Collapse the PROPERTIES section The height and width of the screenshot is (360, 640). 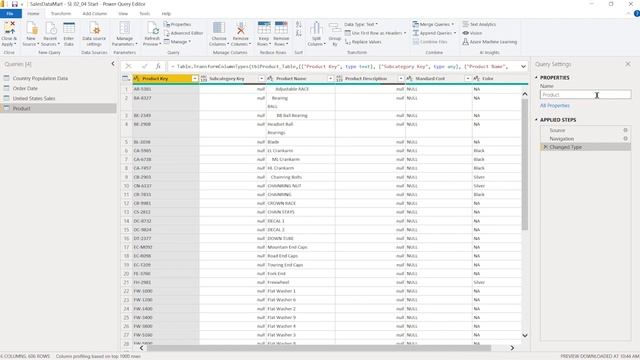[536, 78]
